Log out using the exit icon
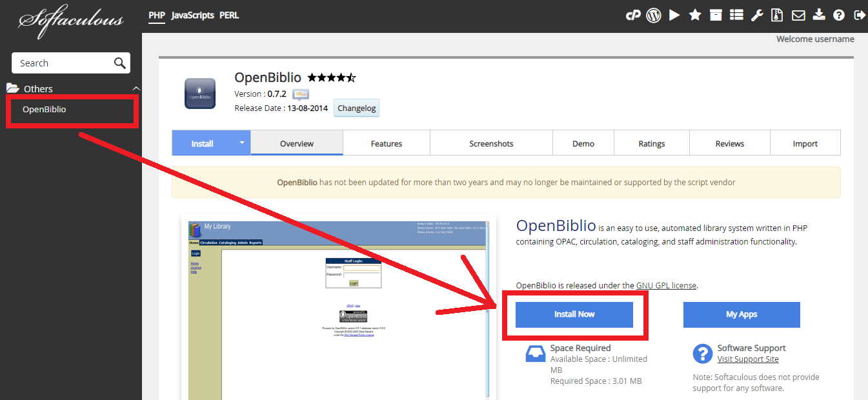Screen dimensions: 868x400 pyautogui.click(x=859, y=15)
